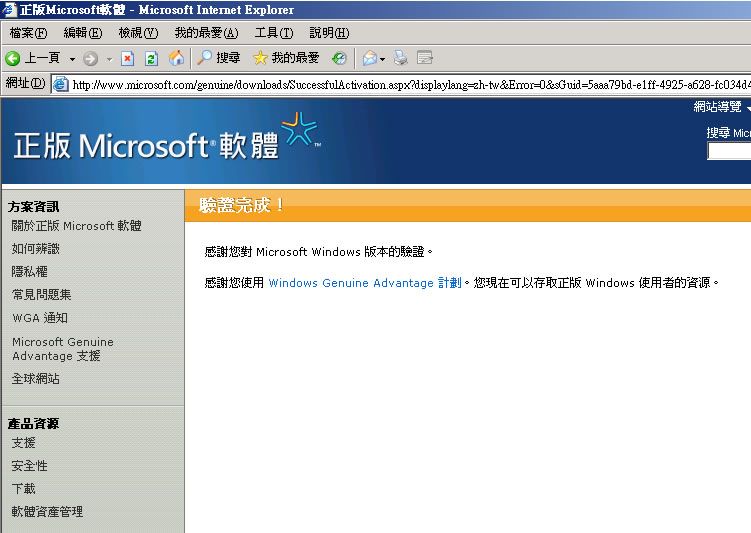Print the page with the printer icon
This screenshot has height=533, width=751.
(x=400, y=58)
